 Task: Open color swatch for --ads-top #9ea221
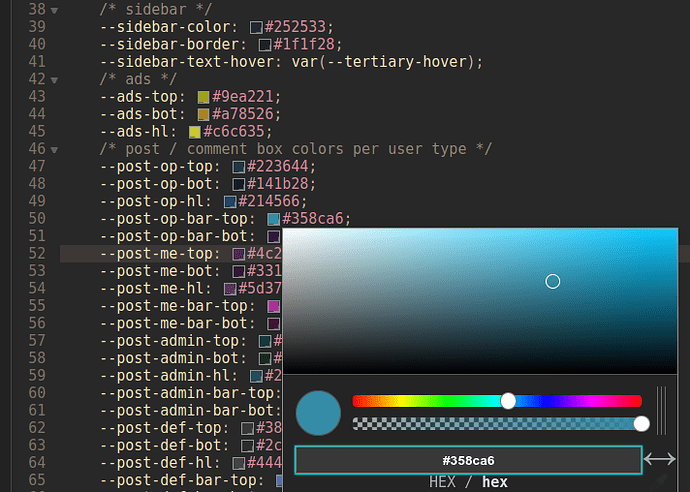click(x=203, y=97)
